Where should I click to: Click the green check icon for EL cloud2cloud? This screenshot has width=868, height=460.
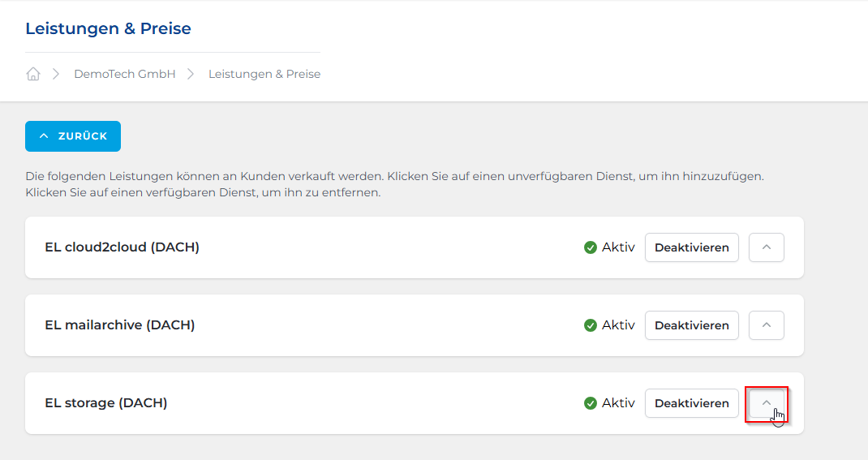point(591,247)
